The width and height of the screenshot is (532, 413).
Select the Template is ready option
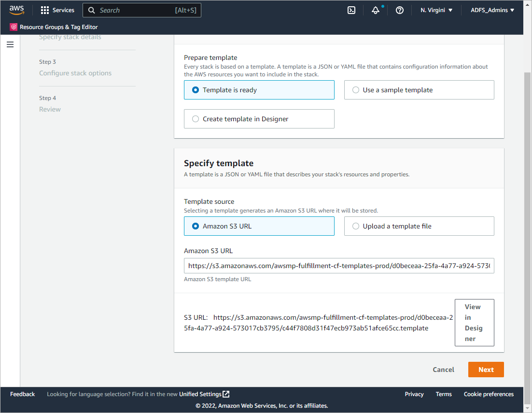[x=196, y=90]
